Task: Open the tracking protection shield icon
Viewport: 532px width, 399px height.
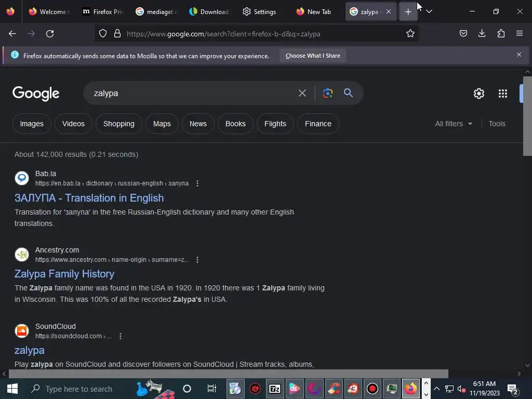Action: tap(103, 34)
